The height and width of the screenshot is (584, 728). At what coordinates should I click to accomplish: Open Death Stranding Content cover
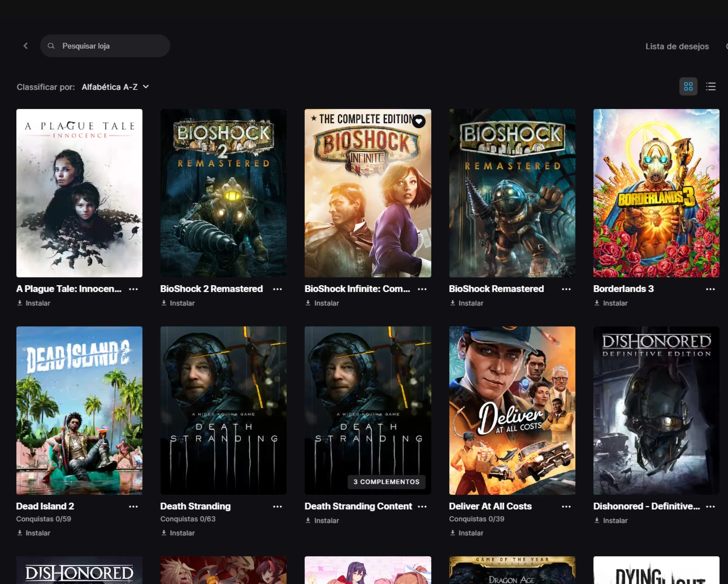368,411
